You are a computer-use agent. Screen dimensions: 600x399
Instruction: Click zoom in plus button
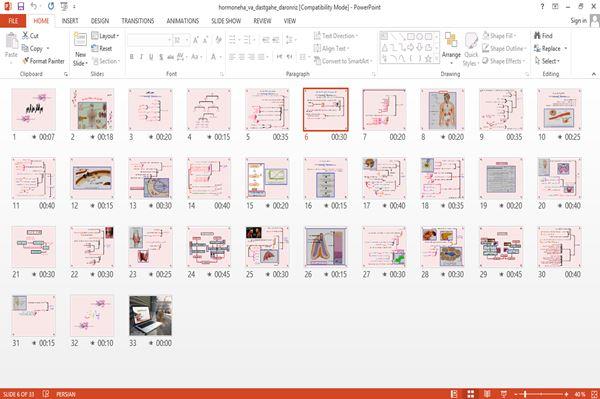click(566, 394)
